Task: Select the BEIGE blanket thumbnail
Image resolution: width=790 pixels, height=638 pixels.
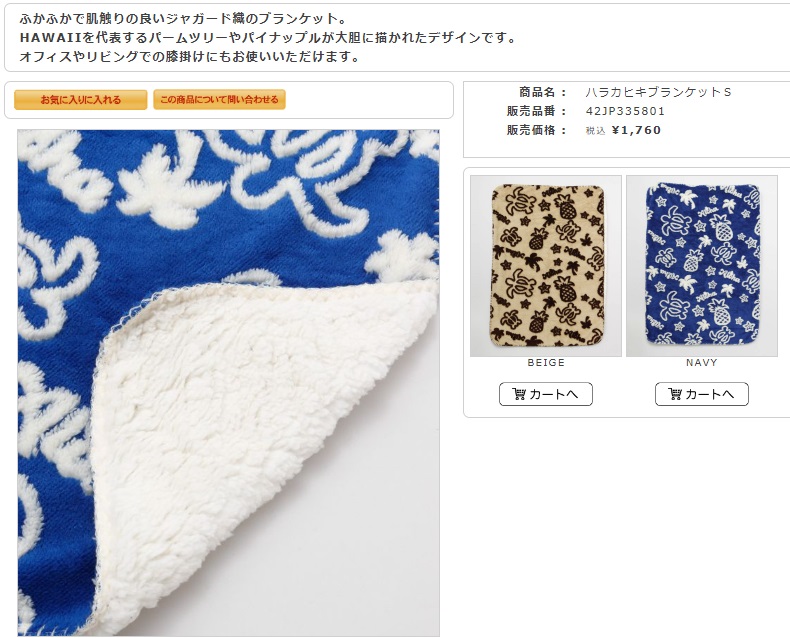Action: tap(546, 266)
